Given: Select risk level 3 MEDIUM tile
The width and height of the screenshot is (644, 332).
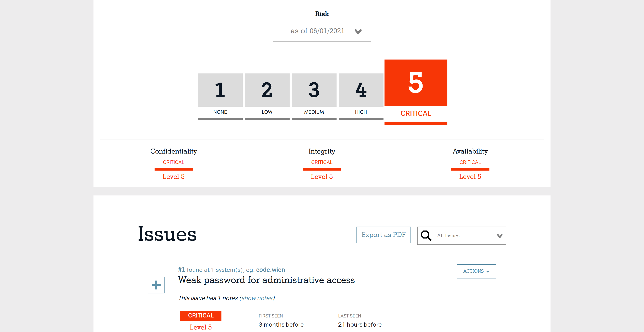Looking at the screenshot, I should tap(314, 90).
